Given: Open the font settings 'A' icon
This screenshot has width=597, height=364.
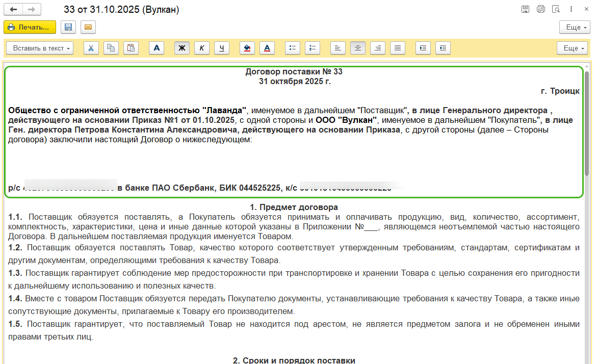Looking at the screenshot, I should (157, 48).
